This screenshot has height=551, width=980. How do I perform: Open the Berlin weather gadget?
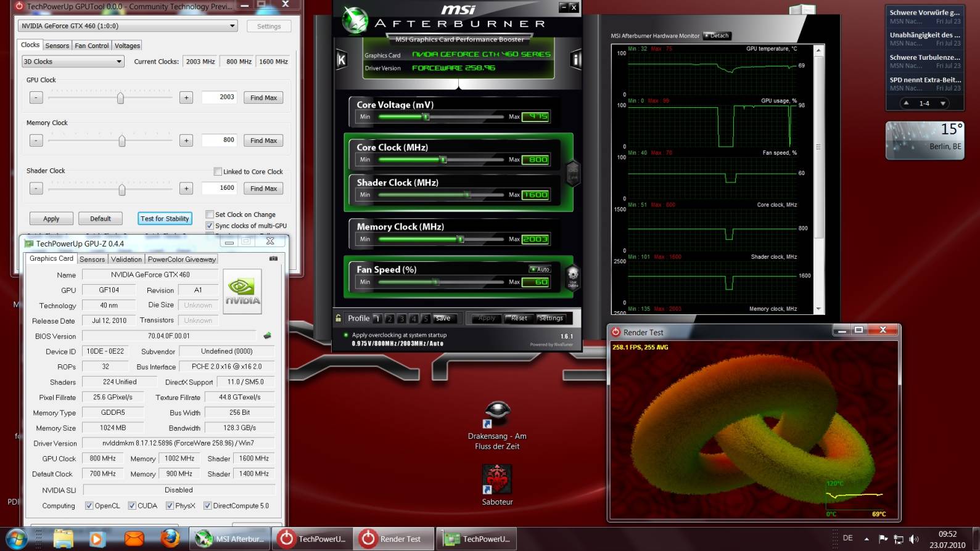924,140
